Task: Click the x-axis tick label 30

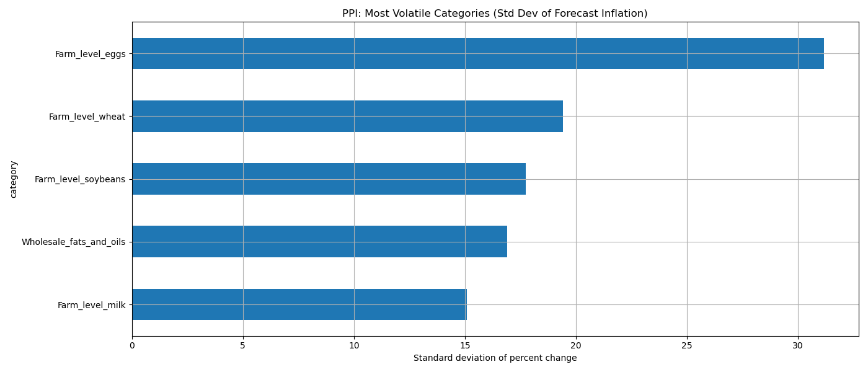Action: (x=798, y=345)
